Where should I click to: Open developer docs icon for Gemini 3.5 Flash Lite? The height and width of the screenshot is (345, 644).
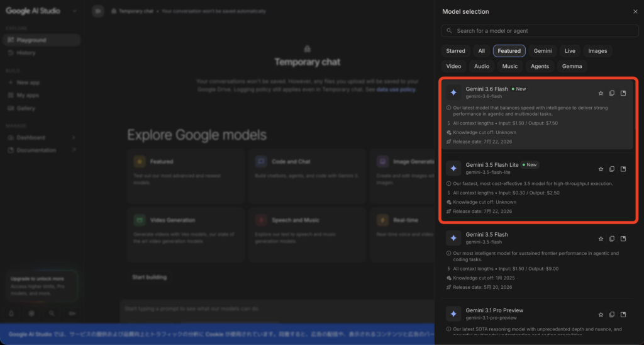pyautogui.click(x=623, y=169)
